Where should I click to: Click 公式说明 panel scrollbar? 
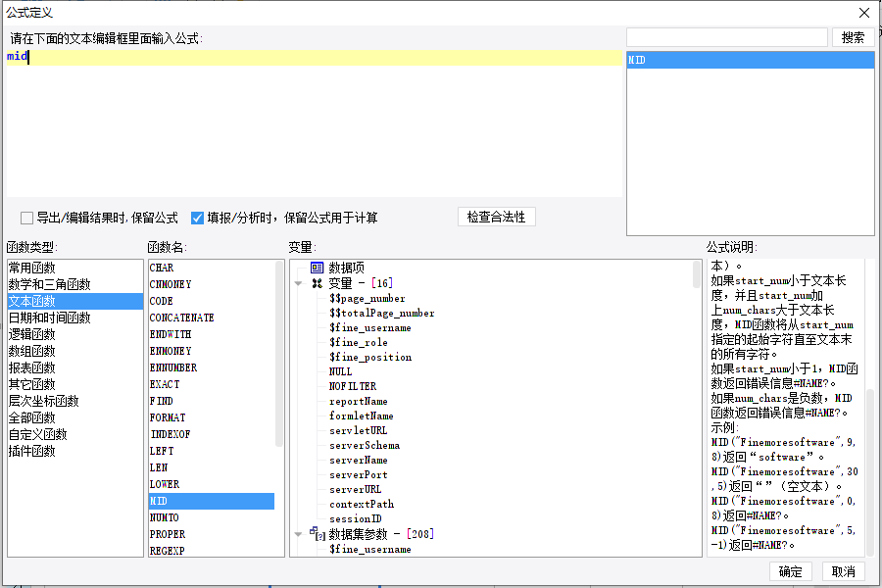pos(869,471)
